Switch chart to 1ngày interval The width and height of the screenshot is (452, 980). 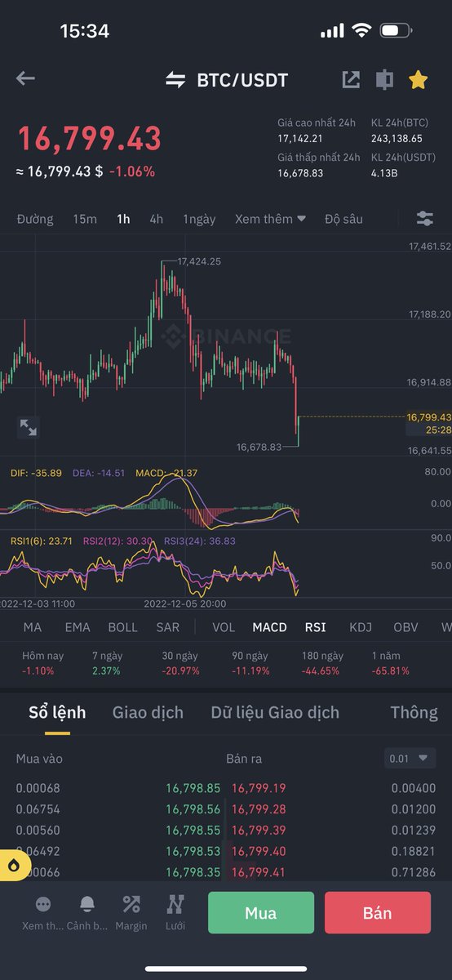[199, 219]
